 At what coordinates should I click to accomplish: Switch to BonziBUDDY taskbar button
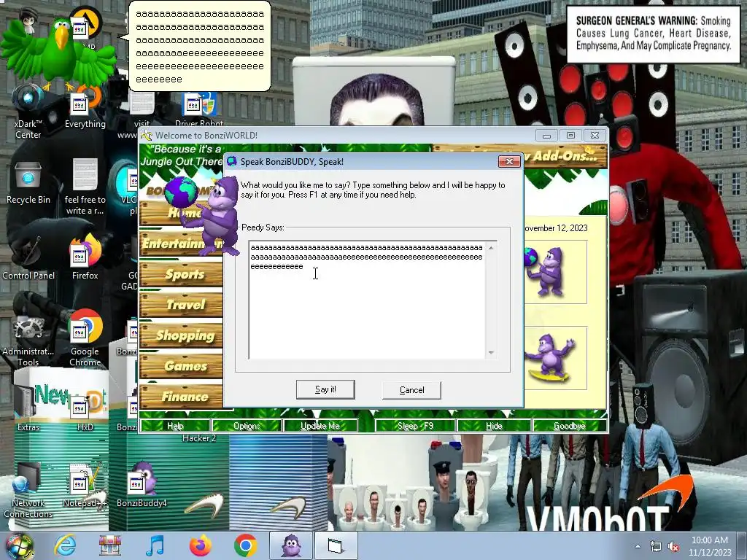point(290,545)
